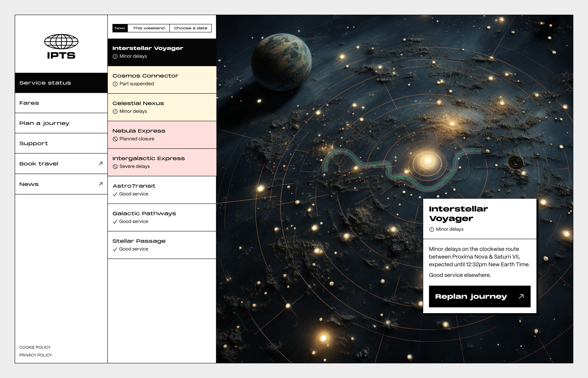Open the Choose a date picker

coord(190,28)
